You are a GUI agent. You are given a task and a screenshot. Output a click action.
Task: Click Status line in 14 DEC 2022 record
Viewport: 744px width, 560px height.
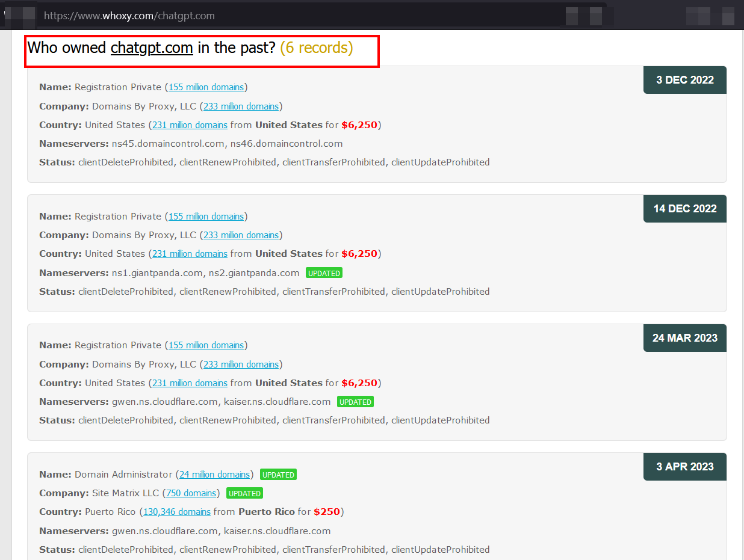tap(264, 292)
